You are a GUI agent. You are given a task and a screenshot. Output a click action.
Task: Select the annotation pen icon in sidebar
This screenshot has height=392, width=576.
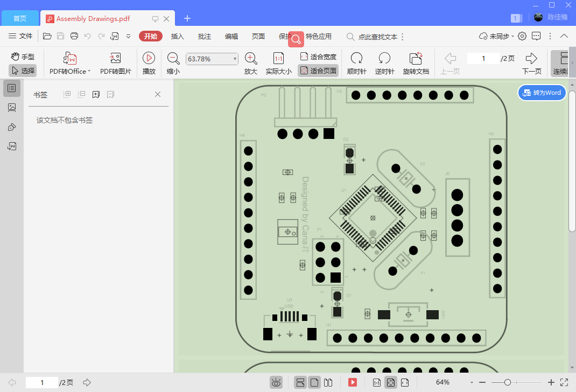[11, 127]
